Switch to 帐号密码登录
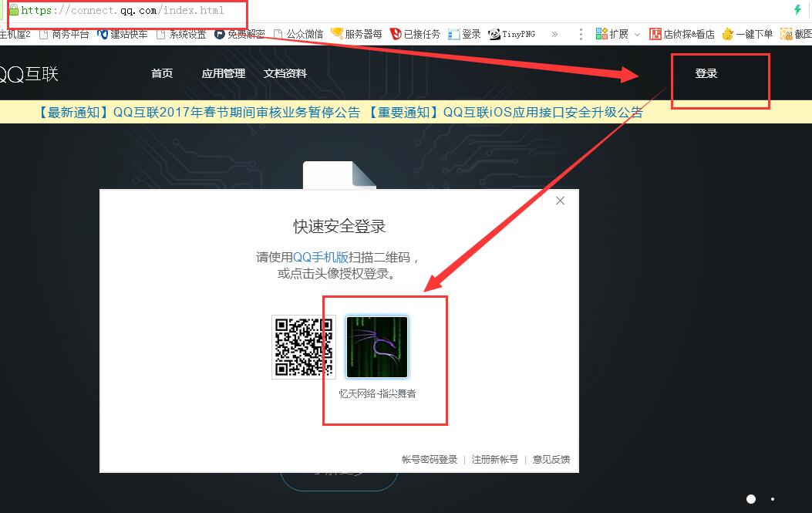812x513 pixels. pyautogui.click(x=430, y=460)
